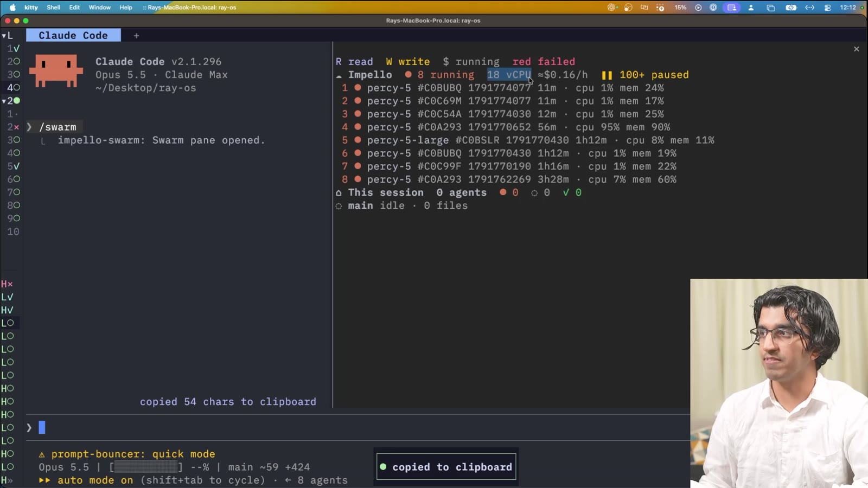
Task: Open the 1Password menu bar icon
Action: (713, 8)
